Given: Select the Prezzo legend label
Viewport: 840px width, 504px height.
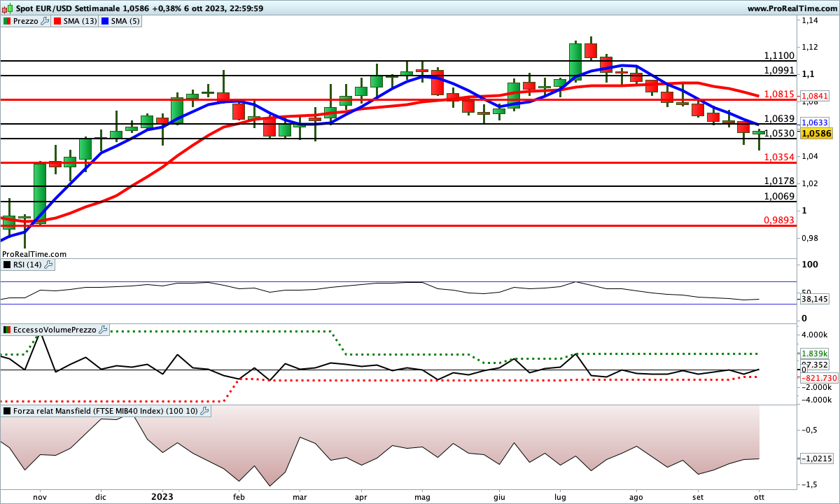Looking at the screenshot, I should click(x=26, y=21).
